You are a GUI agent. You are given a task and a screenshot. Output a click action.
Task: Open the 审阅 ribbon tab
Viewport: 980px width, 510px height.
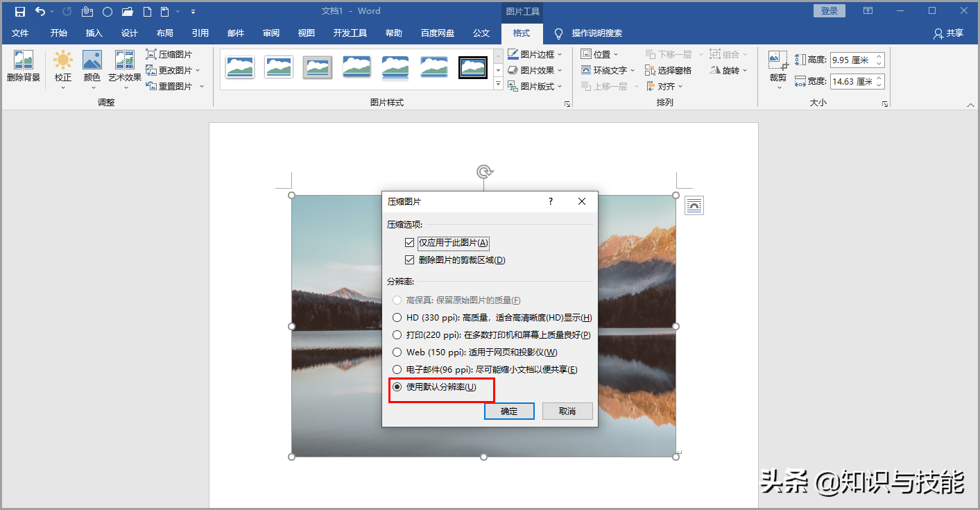point(270,33)
